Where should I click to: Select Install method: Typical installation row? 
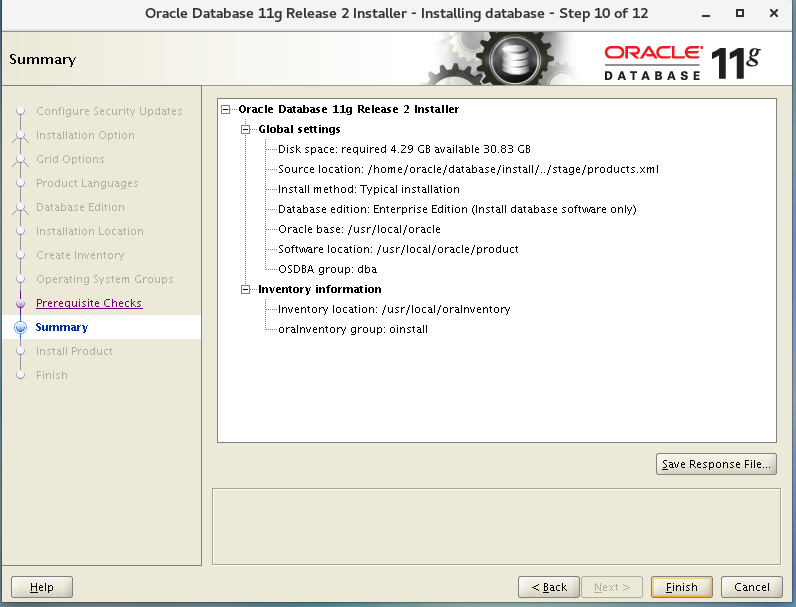(369, 189)
